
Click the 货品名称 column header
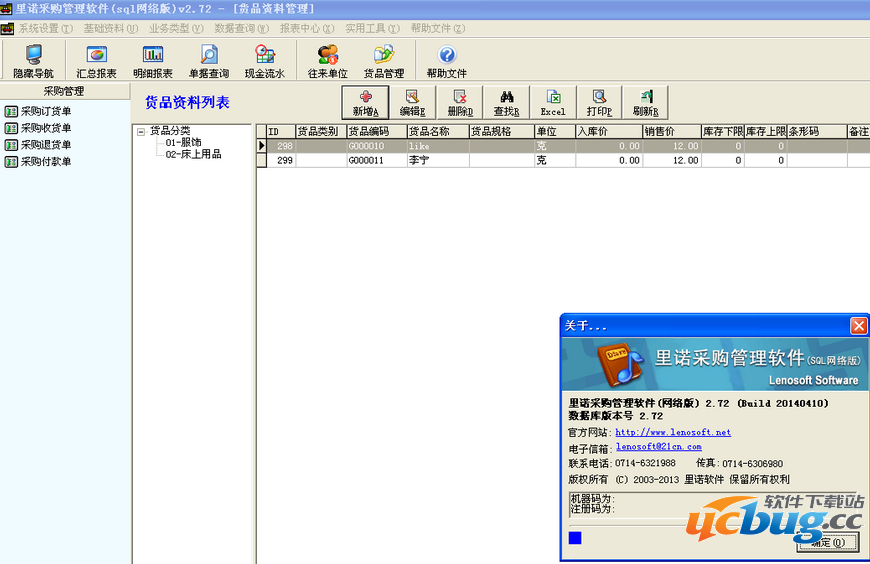point(438,132)
